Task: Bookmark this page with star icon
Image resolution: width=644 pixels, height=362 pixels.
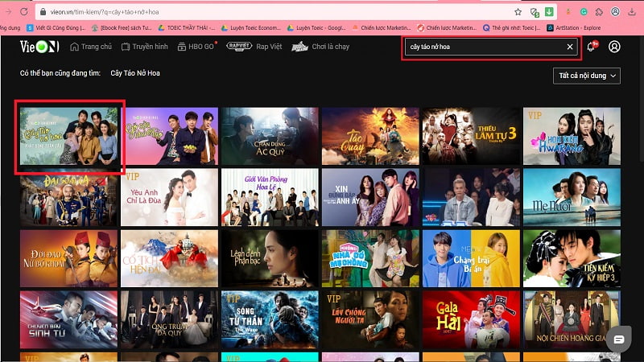Action: point(518,12)
